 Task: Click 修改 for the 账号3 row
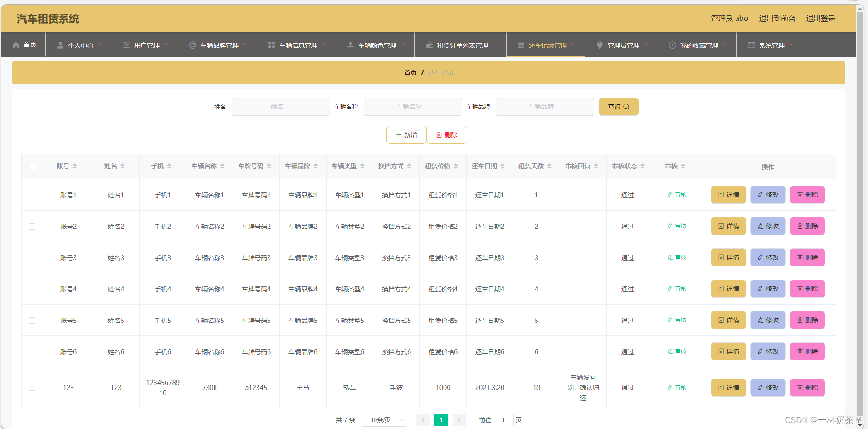pyautogui.click(x=768, y=257)
